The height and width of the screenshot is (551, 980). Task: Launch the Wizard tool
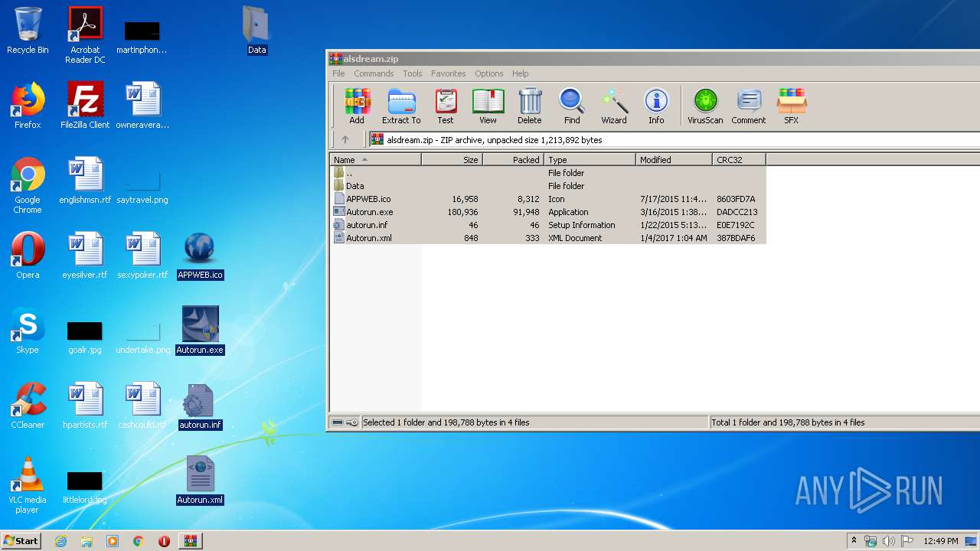click(x=614, y=106)
